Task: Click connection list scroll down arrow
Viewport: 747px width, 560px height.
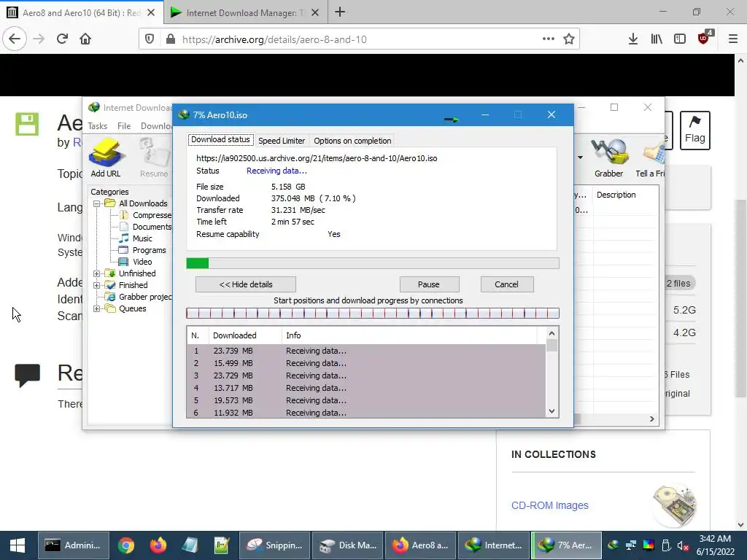Action: (x=551, y=411)
